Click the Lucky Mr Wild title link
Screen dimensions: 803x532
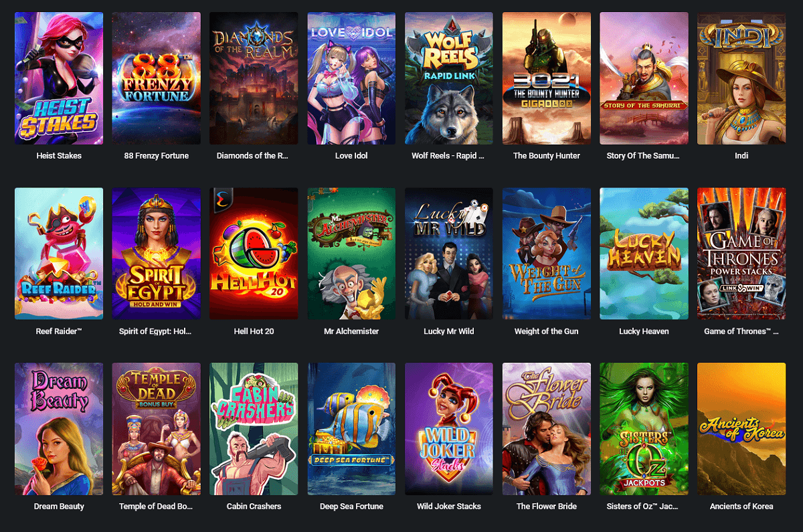point(449,331)
